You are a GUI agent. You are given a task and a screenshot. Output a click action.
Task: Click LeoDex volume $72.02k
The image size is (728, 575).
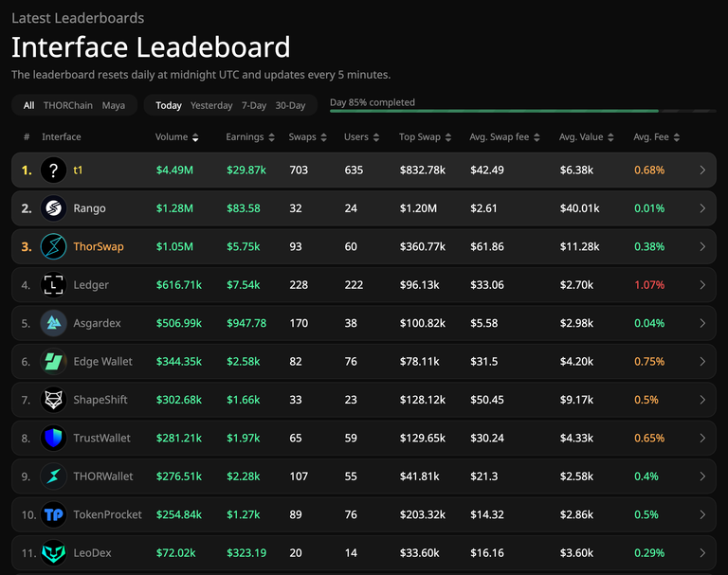click(176, 553)
